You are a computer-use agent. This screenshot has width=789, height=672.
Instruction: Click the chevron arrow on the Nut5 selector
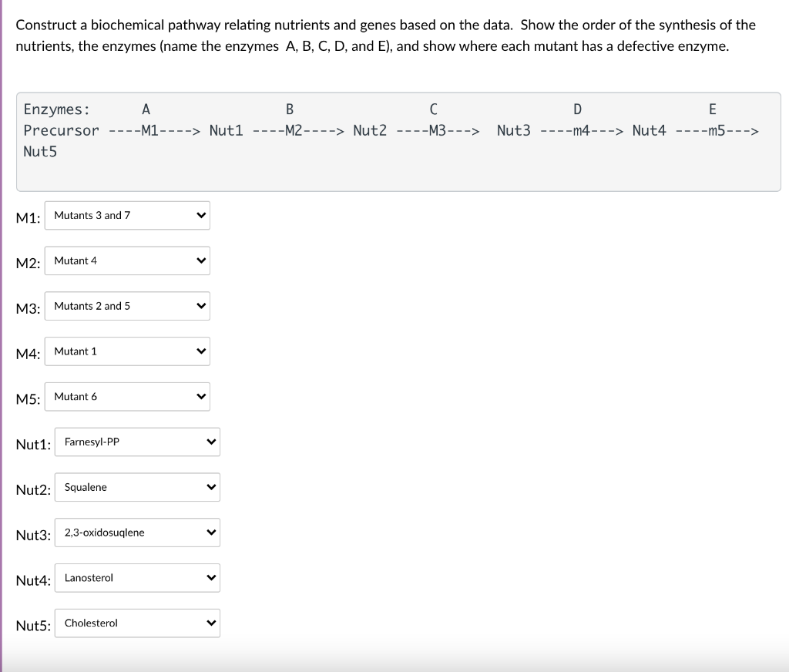210,623
